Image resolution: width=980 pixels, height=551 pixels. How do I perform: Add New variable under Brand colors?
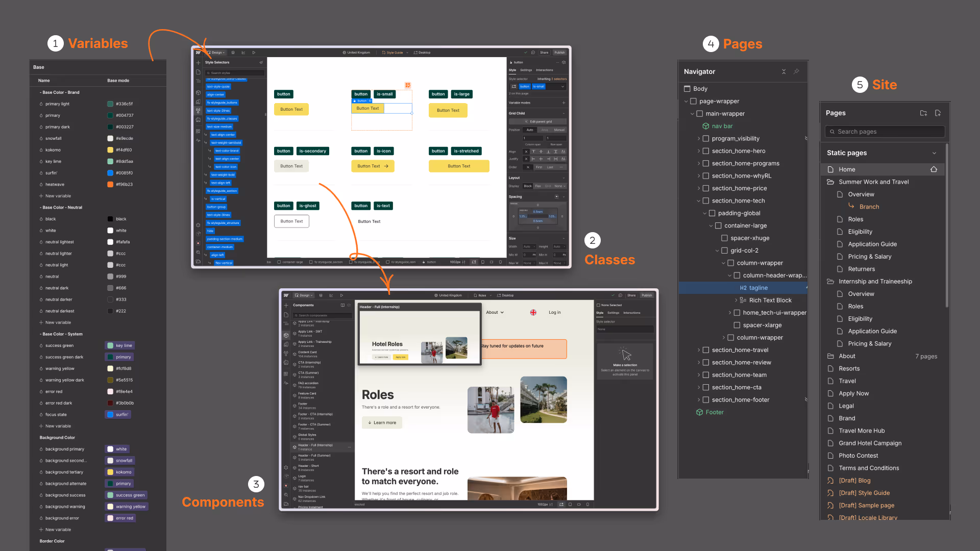[58, 196]
